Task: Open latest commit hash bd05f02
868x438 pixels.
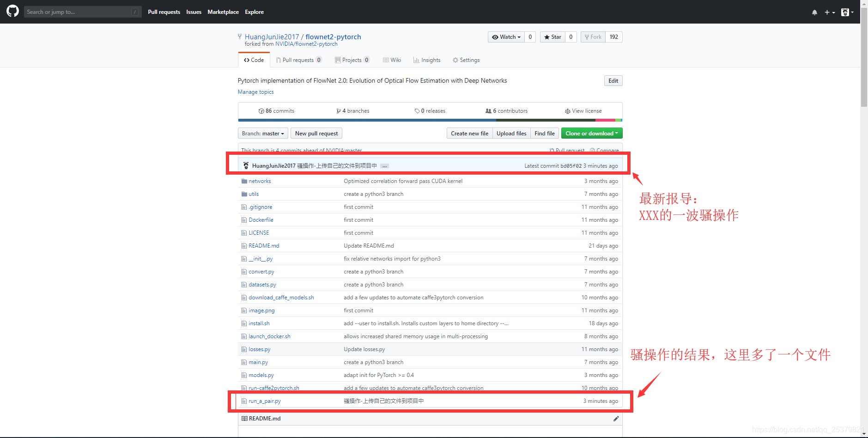Action: tap(571, 166)
